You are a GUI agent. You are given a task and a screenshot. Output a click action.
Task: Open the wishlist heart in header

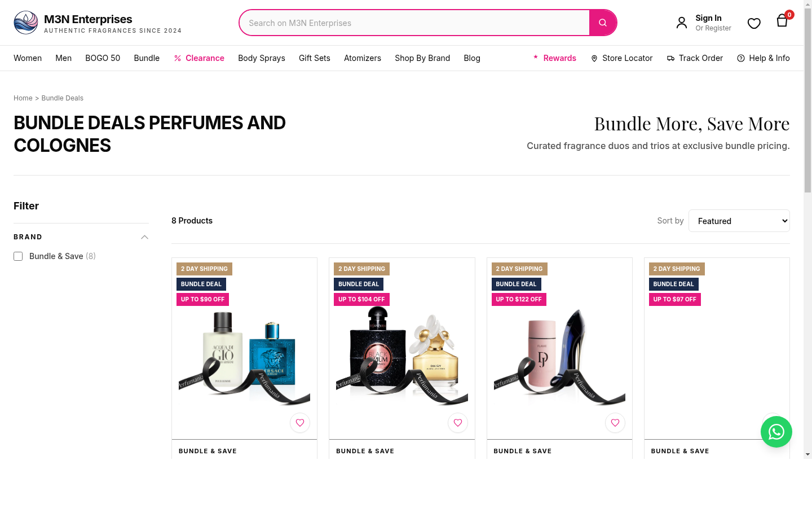click(x=754, y=23)
